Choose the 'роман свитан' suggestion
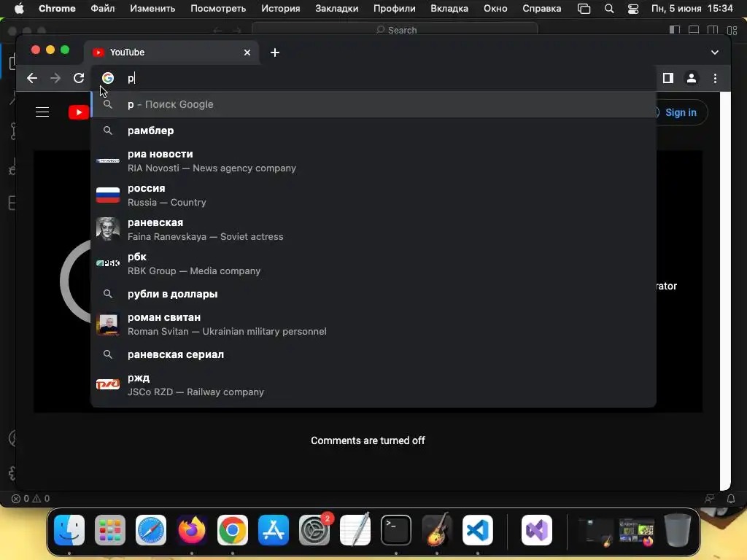 click(373, 324)
